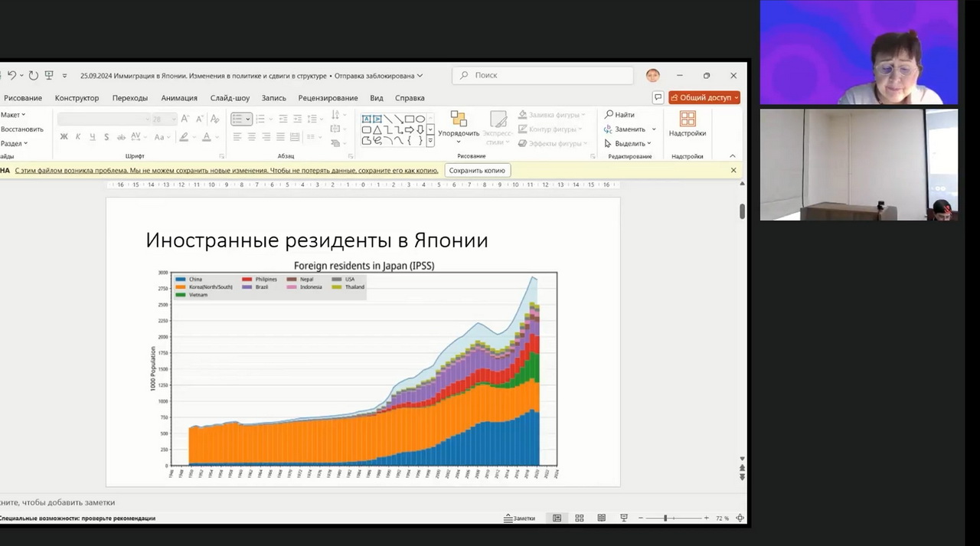Open the comments pane icon

point(658,97)
